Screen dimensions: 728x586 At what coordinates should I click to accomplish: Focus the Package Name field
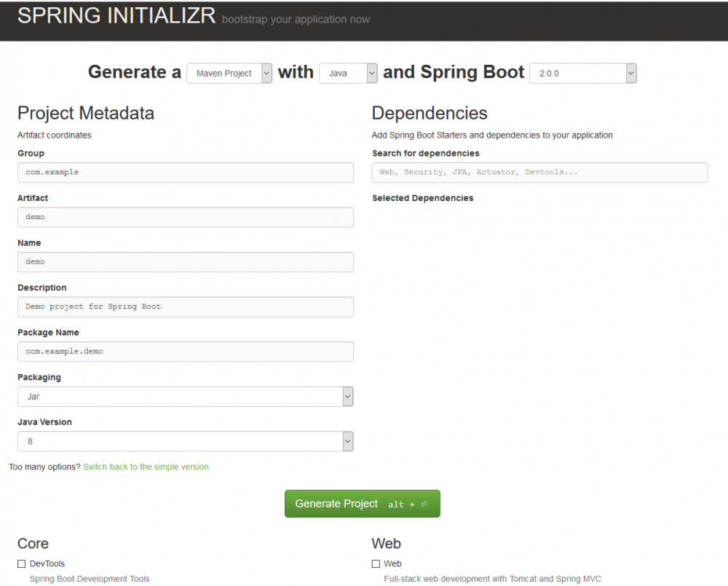coord(185,352)
